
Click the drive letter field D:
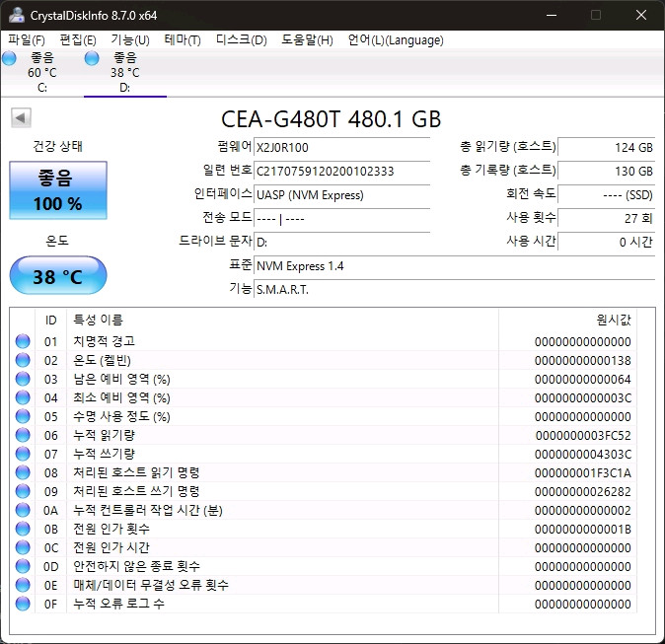pyautogui.click(x=341, y=243)
